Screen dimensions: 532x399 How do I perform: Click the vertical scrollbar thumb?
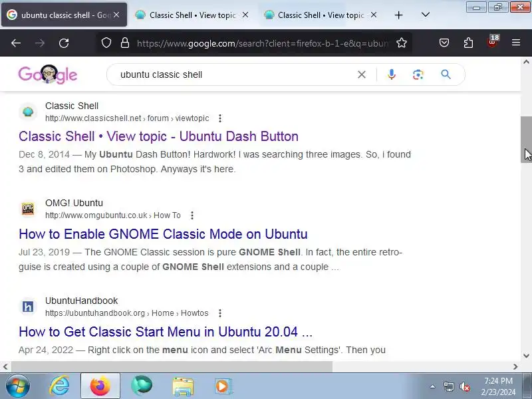[526, 140]
